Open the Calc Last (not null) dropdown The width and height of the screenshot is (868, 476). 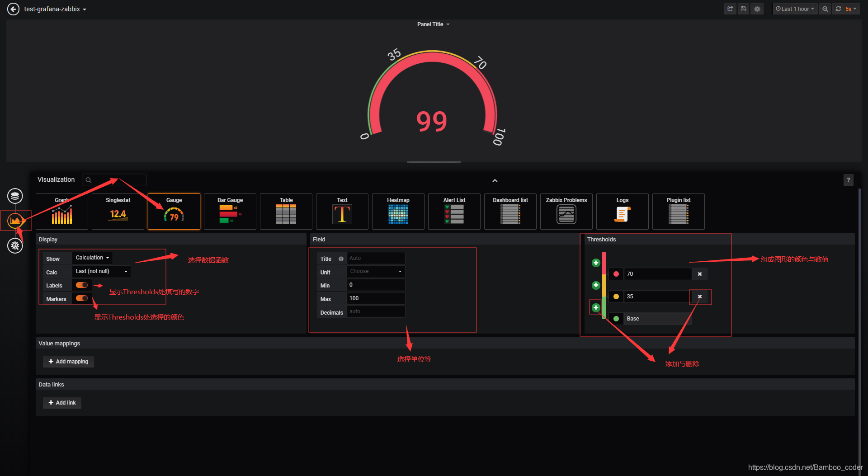101,271
